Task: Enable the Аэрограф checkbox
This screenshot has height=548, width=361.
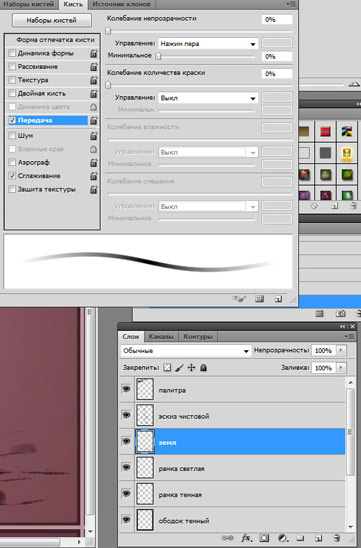Action: [12, 162]
